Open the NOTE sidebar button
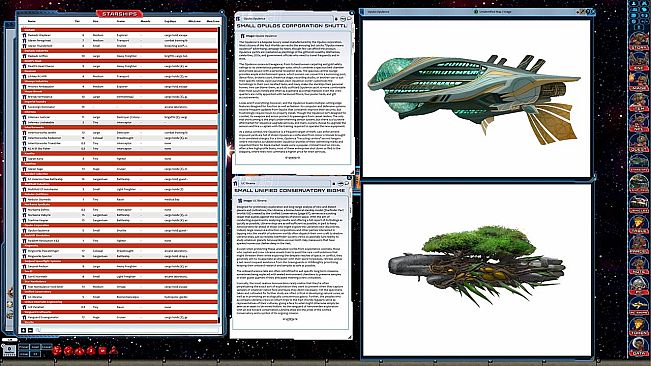The width and height of the screenshot is (651, 366). [639, 265]
